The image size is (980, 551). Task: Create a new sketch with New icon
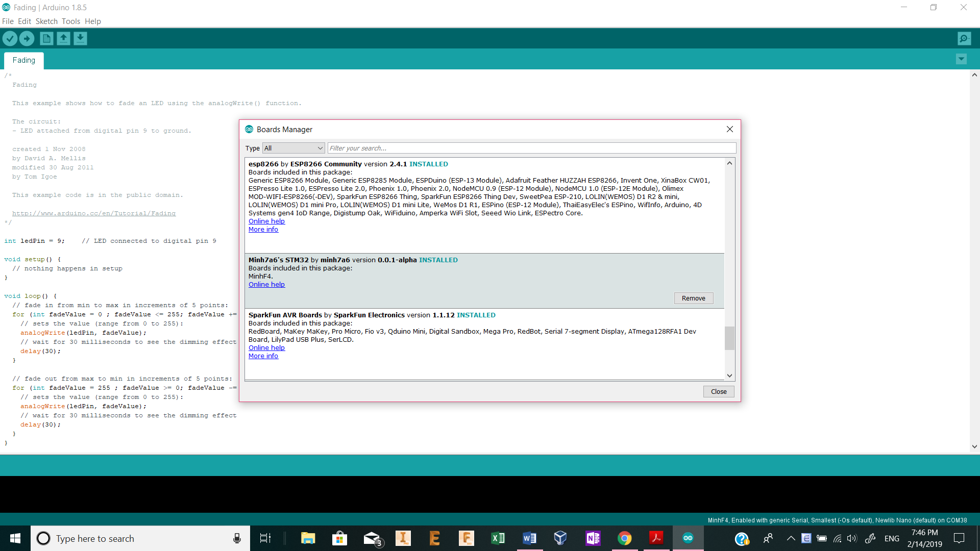pyautogui.click(x=46, y=38)
